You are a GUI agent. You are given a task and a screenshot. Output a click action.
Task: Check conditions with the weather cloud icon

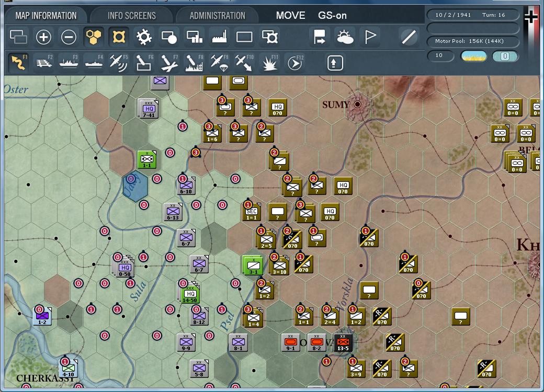[x=346, y=37]
